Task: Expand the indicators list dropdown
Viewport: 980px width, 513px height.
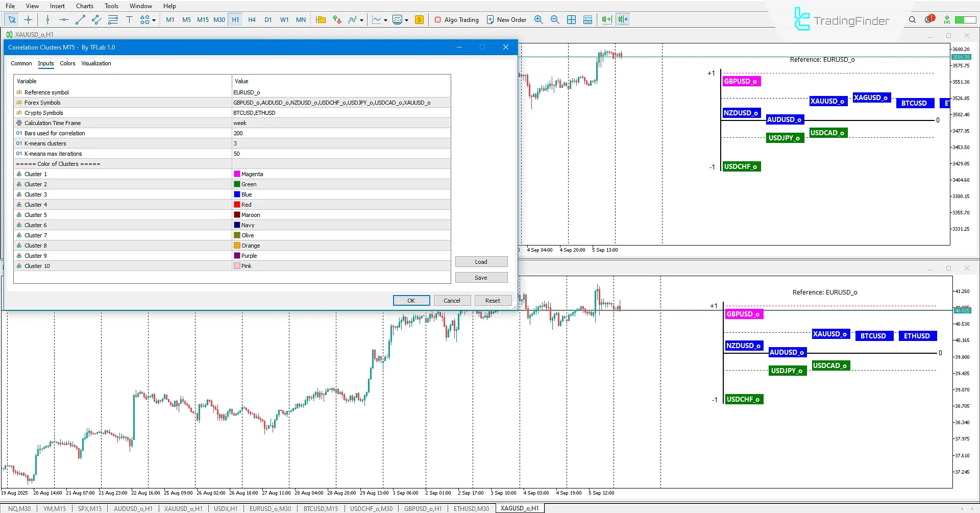Action: [361, 20]
